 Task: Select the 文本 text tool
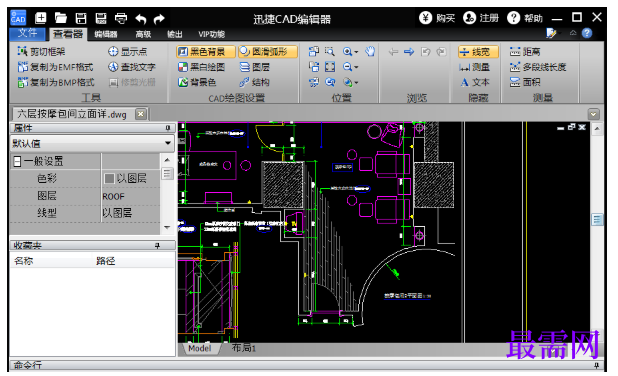coord(475,82)
